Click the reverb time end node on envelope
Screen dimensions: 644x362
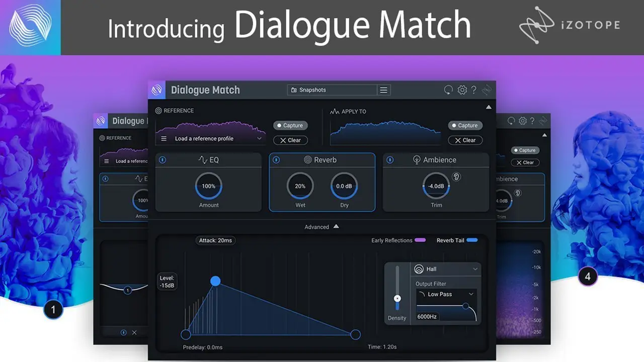coord(355,334)
